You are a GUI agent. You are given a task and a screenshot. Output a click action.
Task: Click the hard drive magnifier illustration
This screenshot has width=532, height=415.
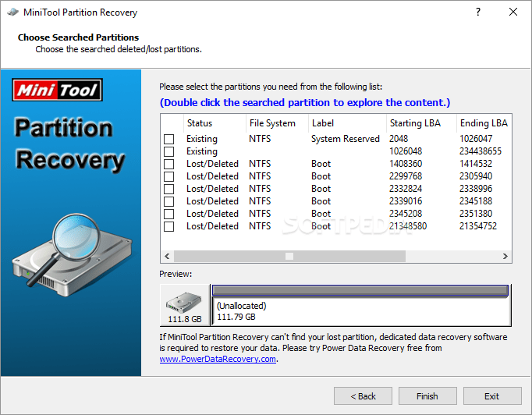click(73, 254)
